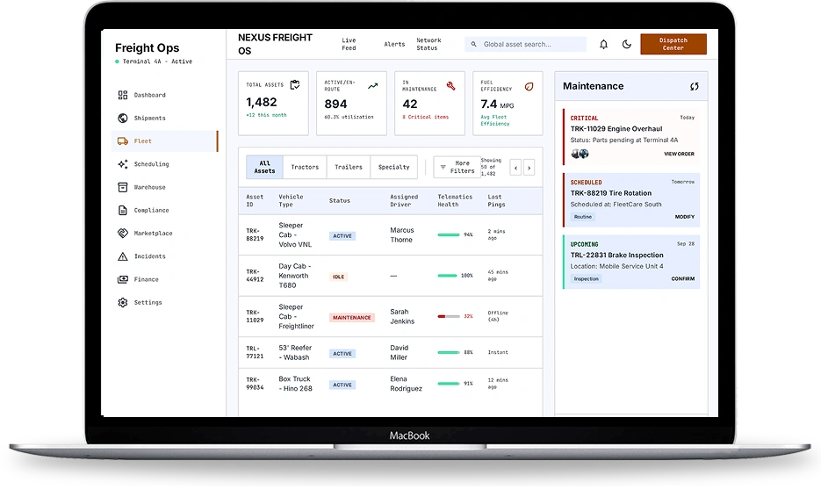The image size is (821, 504).
Task: Click Box Truck - Hino 268 cell
Action: (295, 384)
